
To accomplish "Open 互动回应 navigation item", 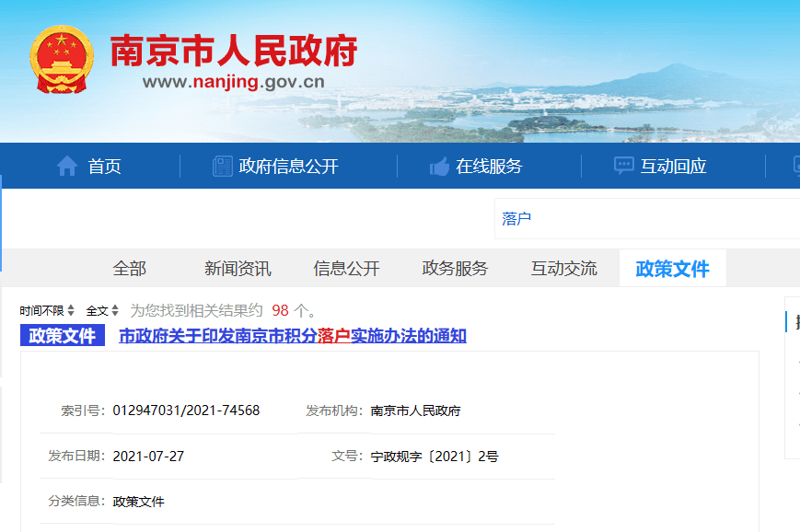I will (674, 167).
